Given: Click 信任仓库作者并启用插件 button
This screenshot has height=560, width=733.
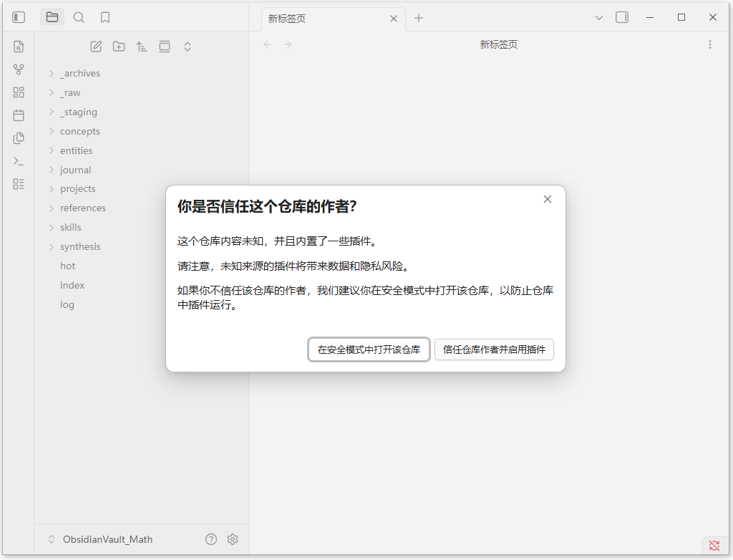Looking at the screenshot, I should click(x=494, y=349).
